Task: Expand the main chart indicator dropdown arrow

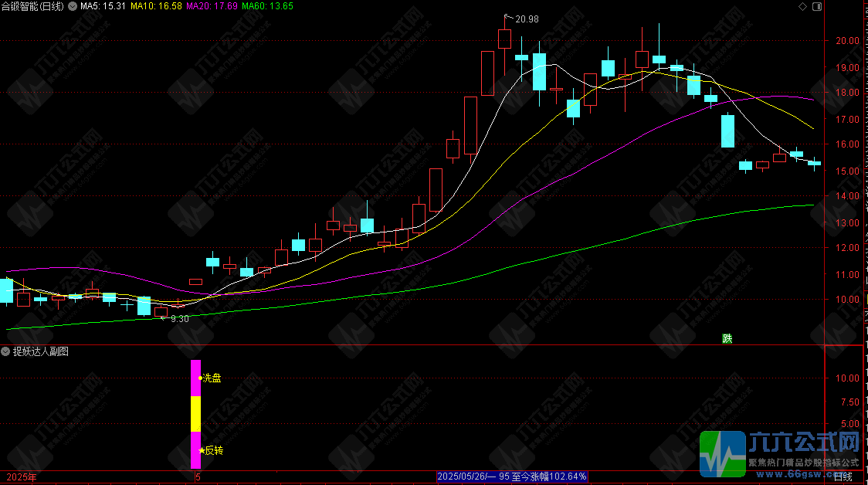Action: (x=73, y=7)
